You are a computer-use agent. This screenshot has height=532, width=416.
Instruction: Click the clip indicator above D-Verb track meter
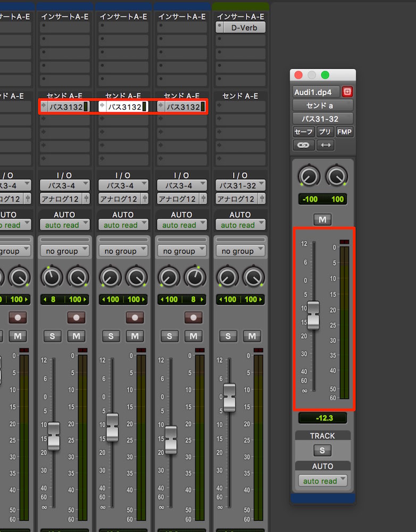pos(258,350)
